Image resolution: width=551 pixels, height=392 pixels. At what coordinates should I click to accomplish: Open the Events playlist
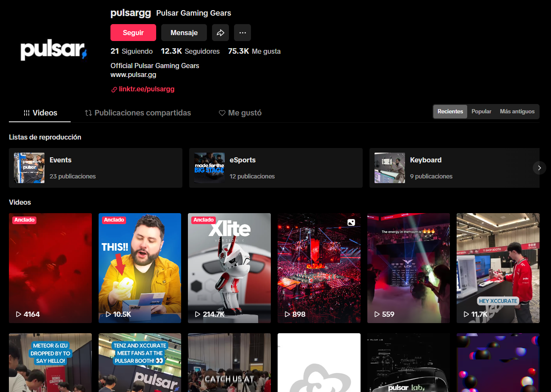(x=96, y=168)
